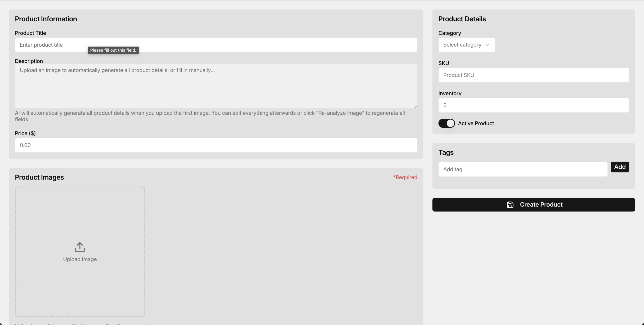Focus the Add tag text field

pos(523,169)
